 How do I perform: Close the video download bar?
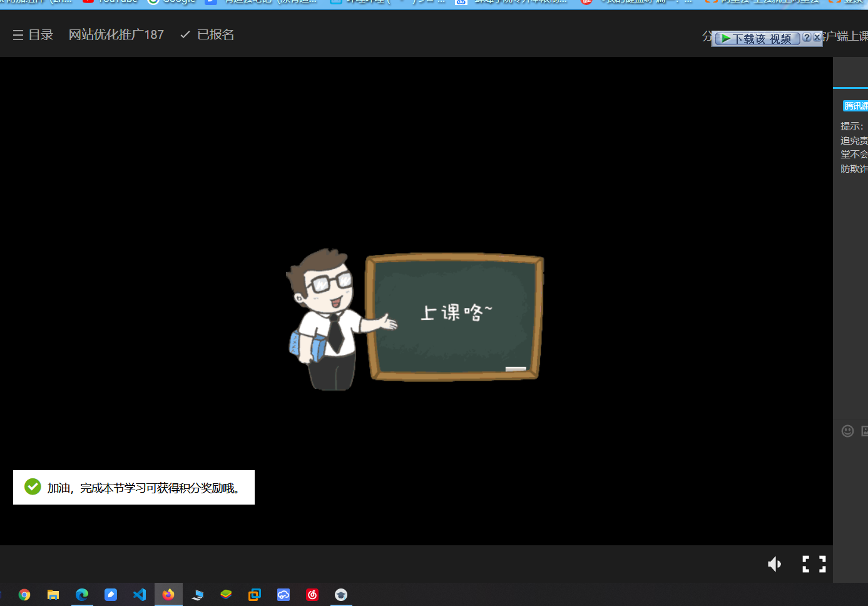pyautogui.click(x=817, y=38)
